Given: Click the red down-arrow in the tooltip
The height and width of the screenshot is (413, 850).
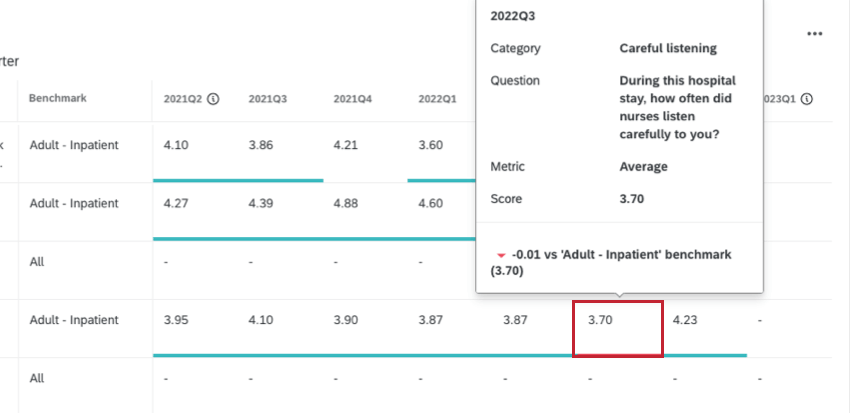Looking at the screenshot, I should pos(500,256).
